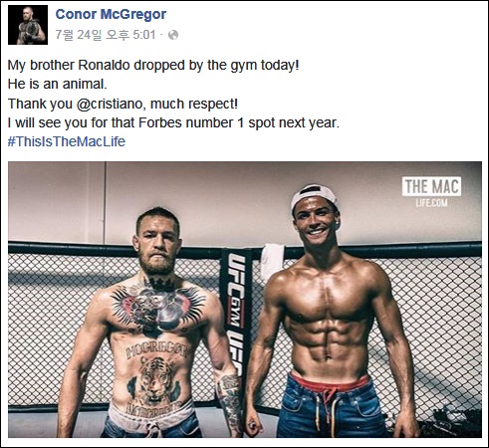Open the post timestamp 7월 24일 오후 5:01
The image size is (489, 448).
[106, 35]
